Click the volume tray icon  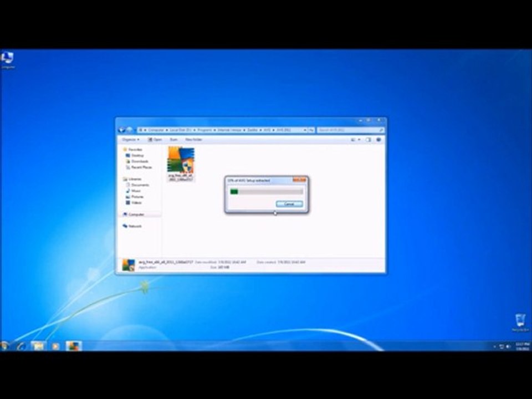pos(508,346)
